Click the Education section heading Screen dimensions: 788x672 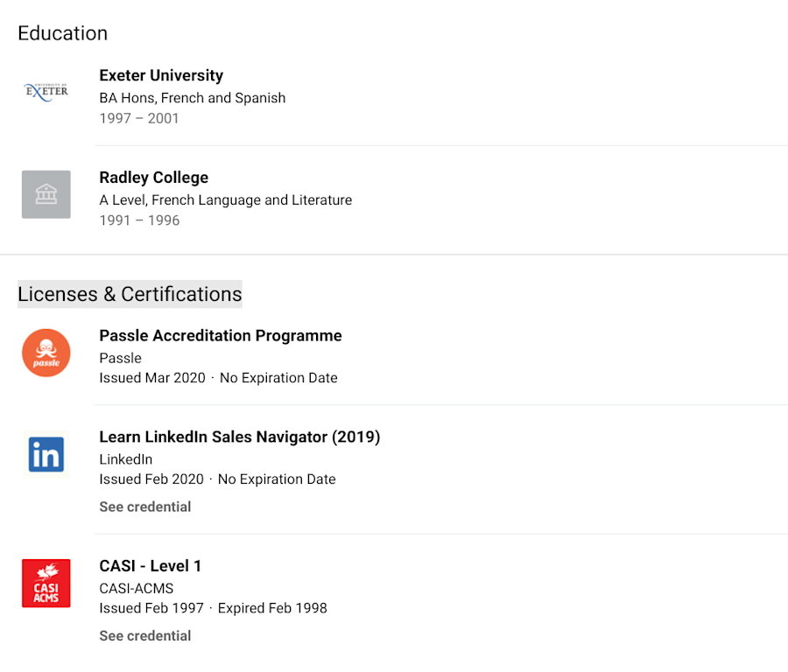62,33
